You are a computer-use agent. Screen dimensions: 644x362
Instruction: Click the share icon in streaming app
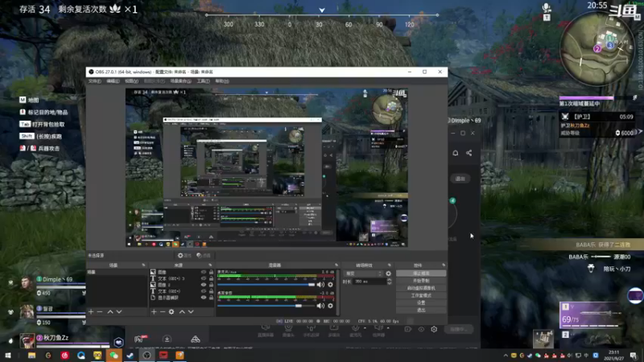(x=469, y=153)
